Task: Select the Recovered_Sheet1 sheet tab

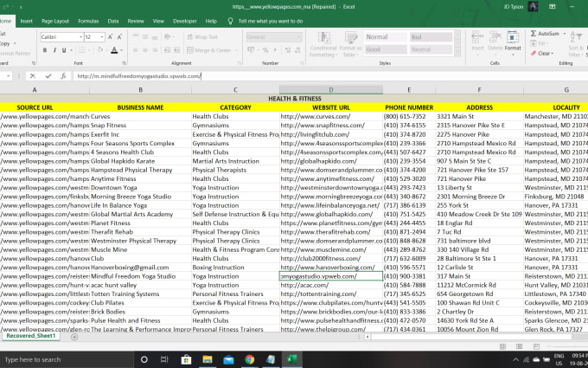Action: [31, 336]
